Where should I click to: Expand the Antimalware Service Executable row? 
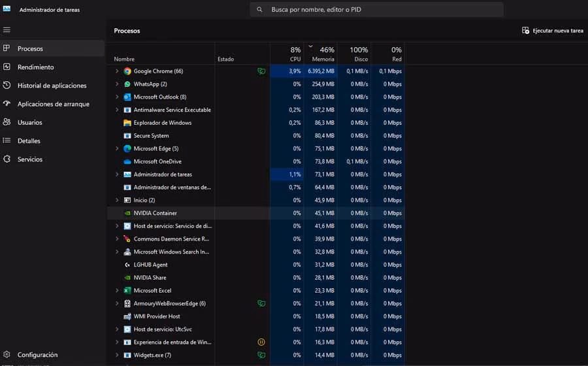117,110
